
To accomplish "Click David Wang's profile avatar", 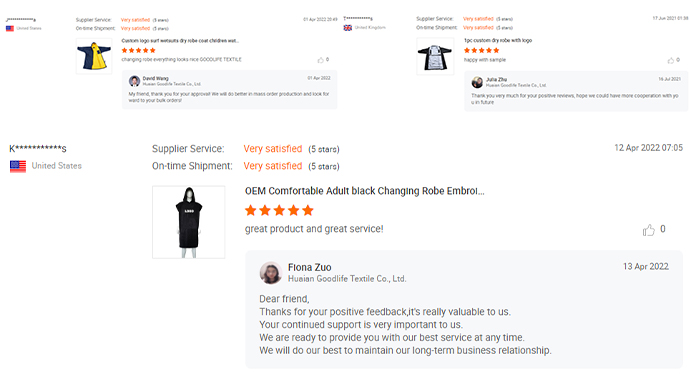I will coord(134,81).
